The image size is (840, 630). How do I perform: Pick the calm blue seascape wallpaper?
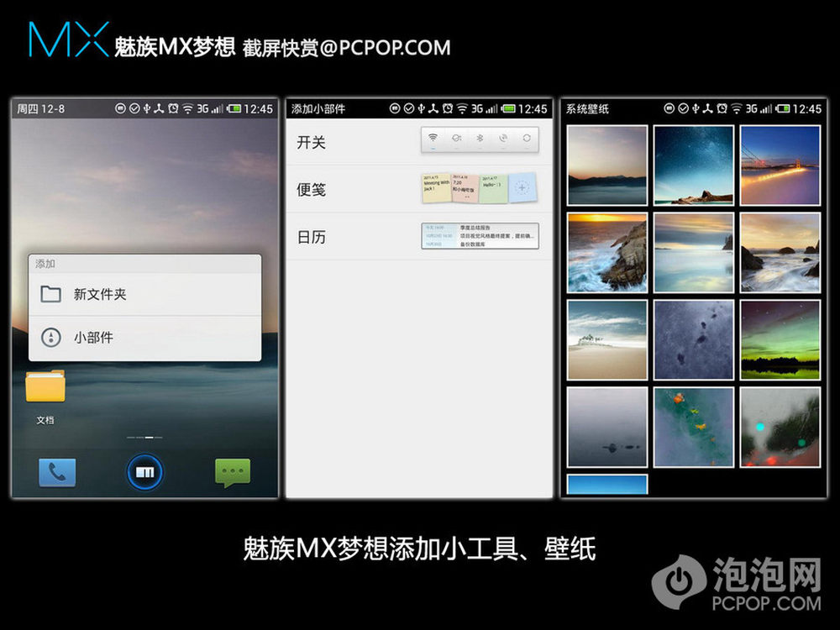point(694,252)
